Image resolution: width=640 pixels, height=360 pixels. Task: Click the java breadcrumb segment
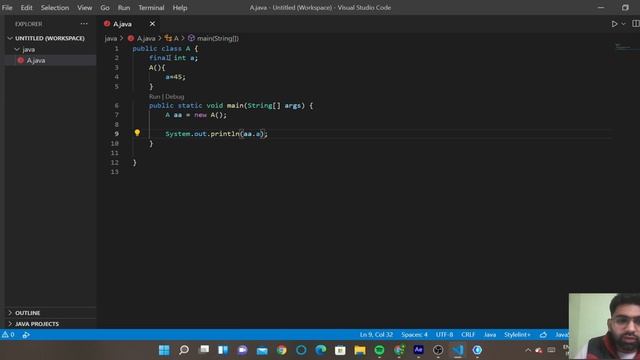click(x=111, y=38)
